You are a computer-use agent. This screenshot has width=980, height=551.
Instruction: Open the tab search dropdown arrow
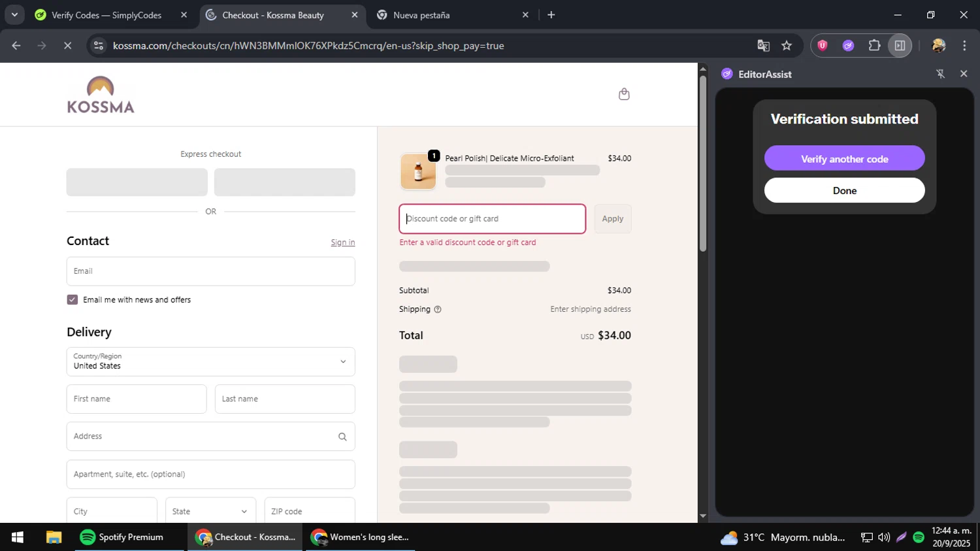[x=14, y=14]
